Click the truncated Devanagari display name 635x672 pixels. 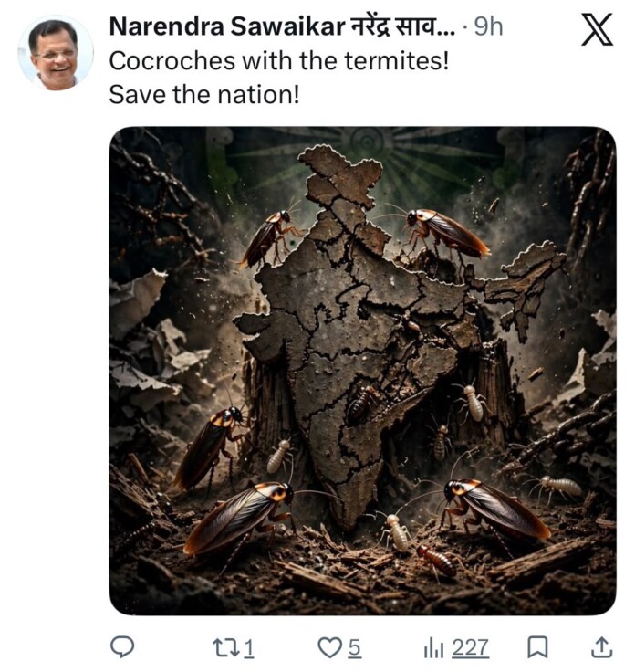(x=403, y=27)
